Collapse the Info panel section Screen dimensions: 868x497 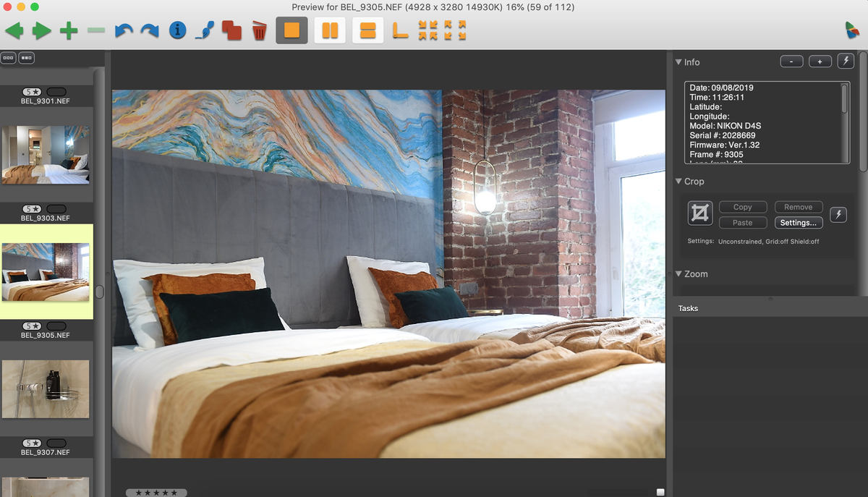pos(678,62)
